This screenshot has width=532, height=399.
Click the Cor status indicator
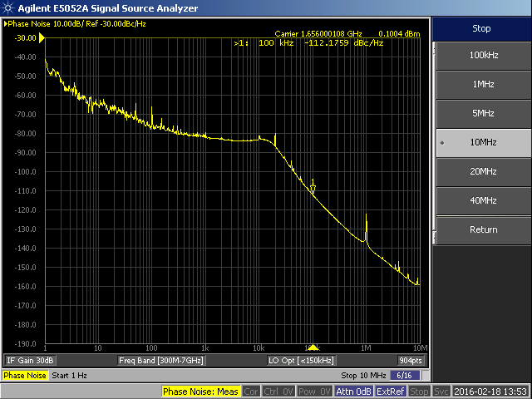pyautogui.click(x=251, y=392)
